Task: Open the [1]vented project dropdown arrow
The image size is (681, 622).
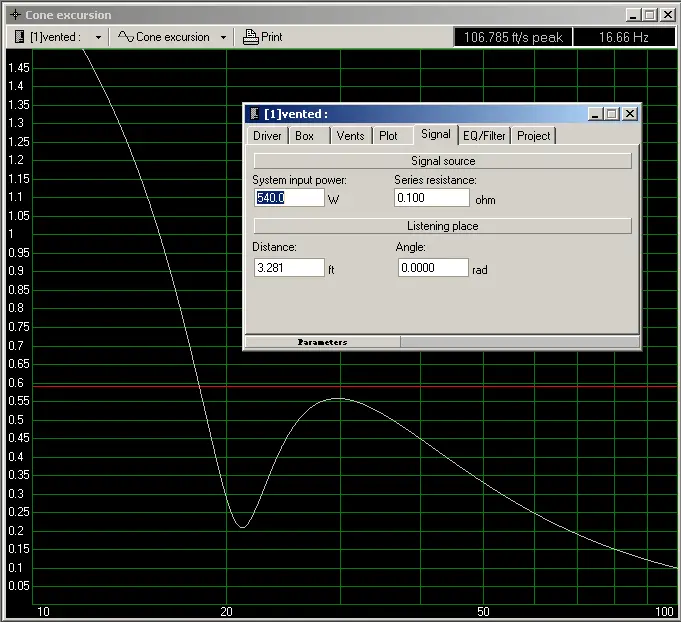Action: click(x=99, y=37)
